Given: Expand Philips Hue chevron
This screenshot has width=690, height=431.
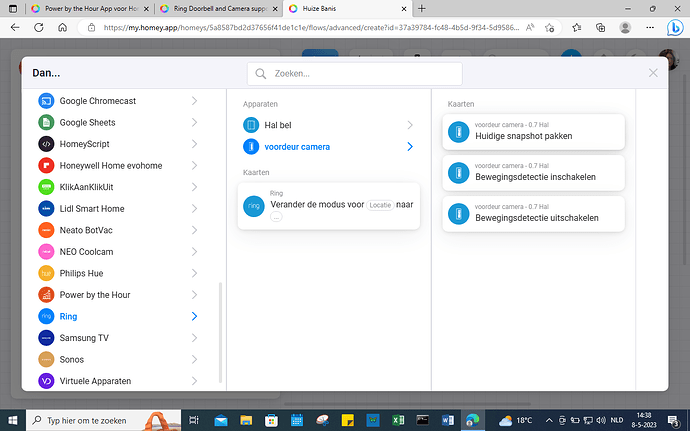Looking at the screenshot, I should tap(195, 273).
